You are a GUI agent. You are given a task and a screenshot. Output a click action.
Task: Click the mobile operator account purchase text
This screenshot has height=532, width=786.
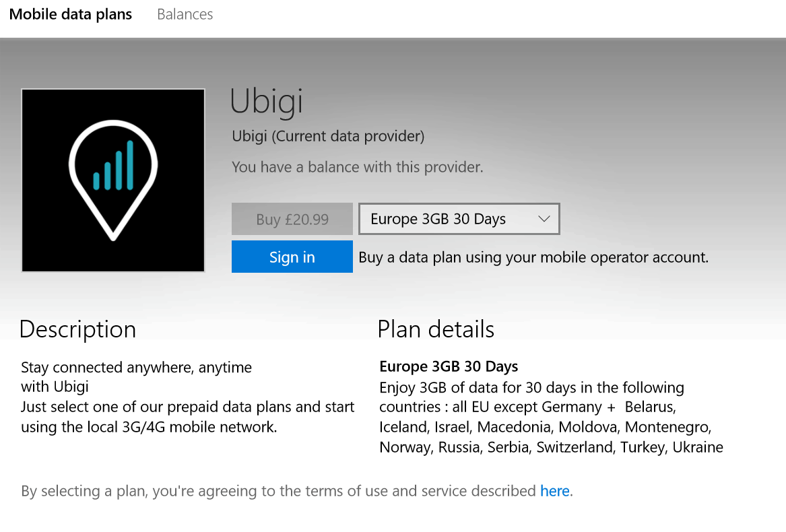(533, 257)
